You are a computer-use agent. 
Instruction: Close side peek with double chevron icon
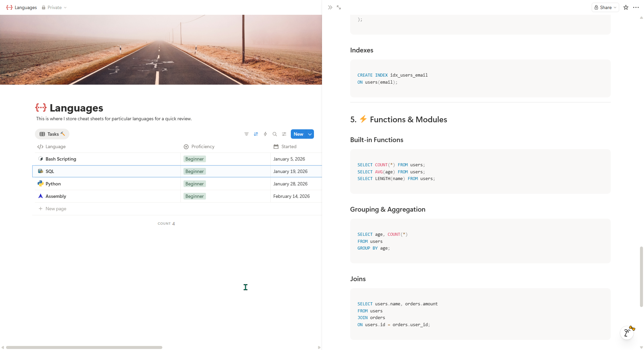tap(330, 7)
